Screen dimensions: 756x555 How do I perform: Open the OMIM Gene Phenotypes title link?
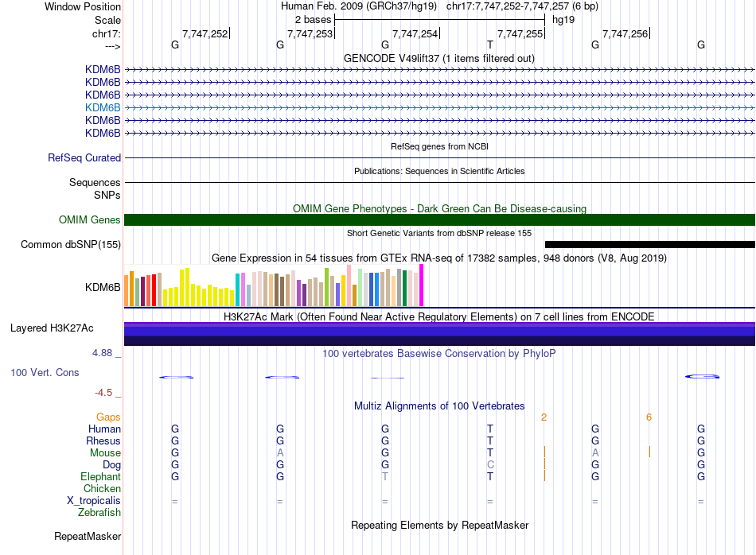tap(439, 208)
